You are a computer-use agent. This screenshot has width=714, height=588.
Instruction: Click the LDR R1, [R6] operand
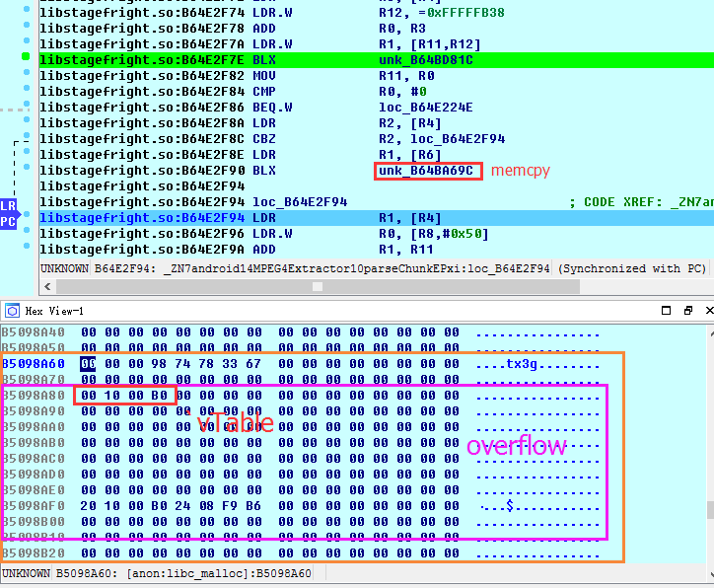click(410, 155)
